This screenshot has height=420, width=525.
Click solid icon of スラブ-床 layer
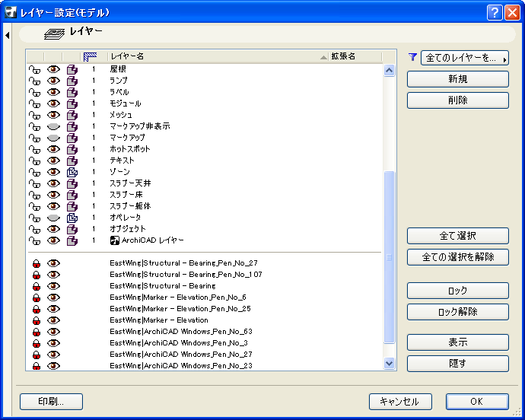(72, 195)
